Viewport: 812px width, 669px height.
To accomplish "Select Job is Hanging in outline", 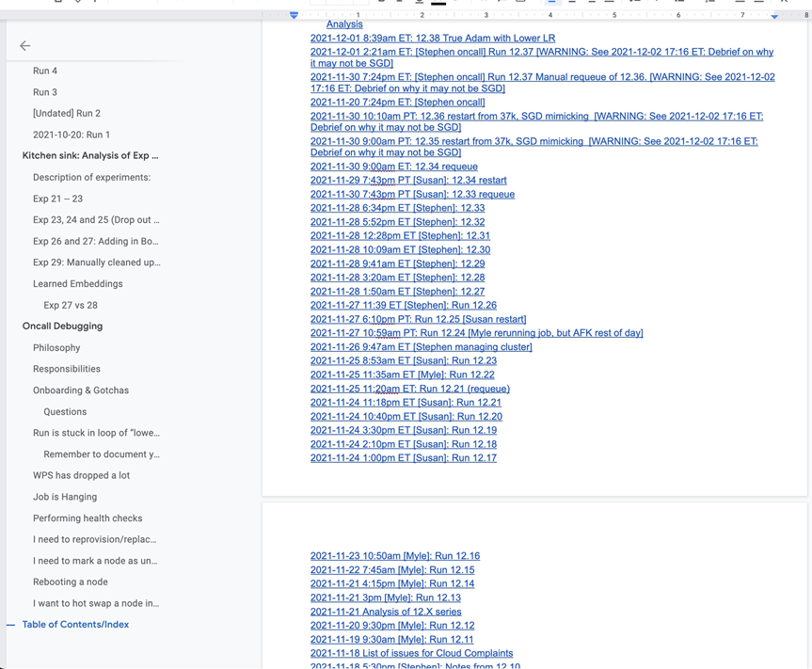I will [x=65, y=497].
